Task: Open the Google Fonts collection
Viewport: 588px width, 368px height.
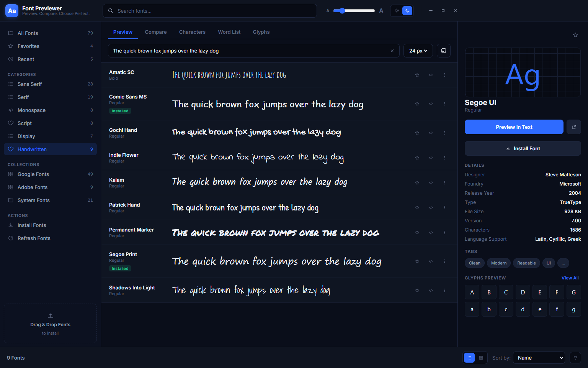Action: click(x=50, y=174)
